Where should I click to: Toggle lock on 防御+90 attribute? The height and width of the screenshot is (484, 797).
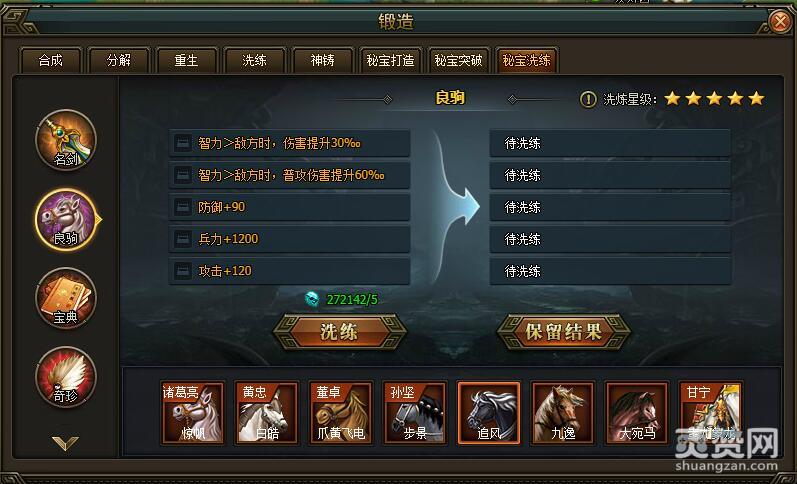(x=182, y=207)
